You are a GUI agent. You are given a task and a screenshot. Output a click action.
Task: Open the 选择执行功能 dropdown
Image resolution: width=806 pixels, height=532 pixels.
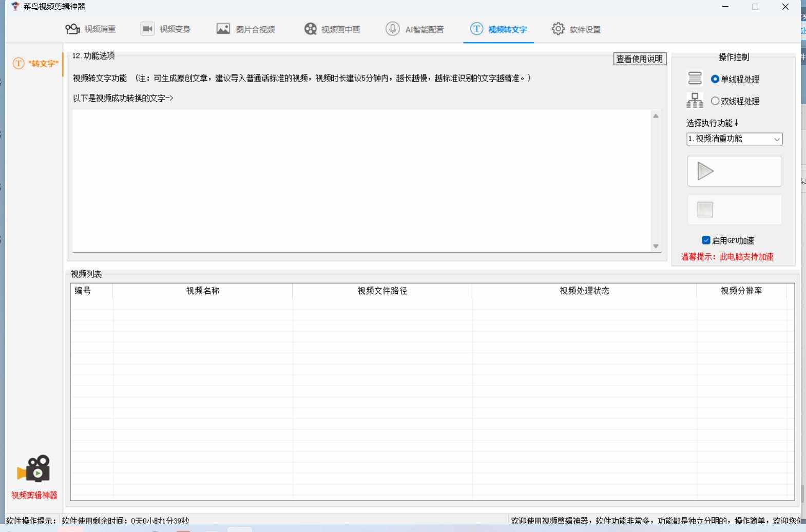735,139
